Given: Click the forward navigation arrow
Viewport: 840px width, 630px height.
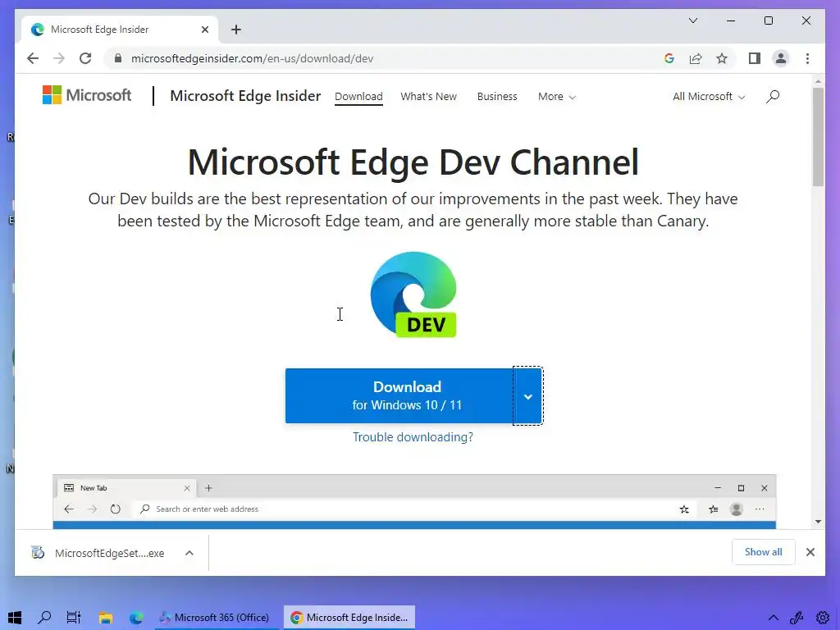Looking at the screenshot, I should tap(59, 58).
